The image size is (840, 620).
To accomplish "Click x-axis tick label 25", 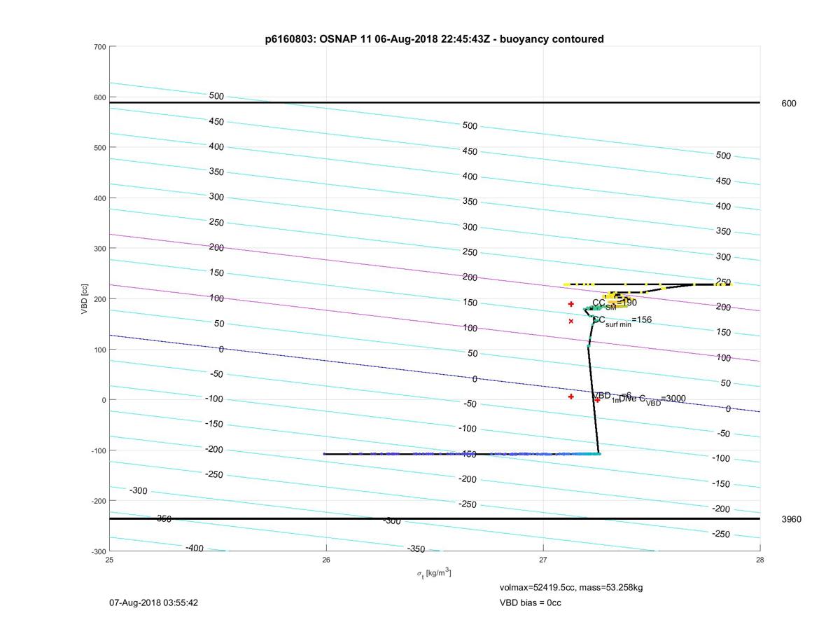I will pos(109,560).
